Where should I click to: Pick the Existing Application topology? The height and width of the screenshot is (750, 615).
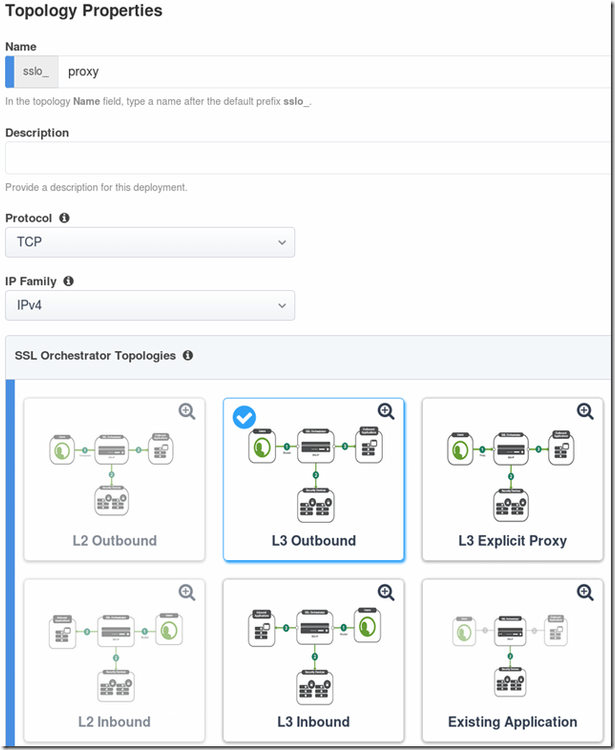(x=512, y=660)
